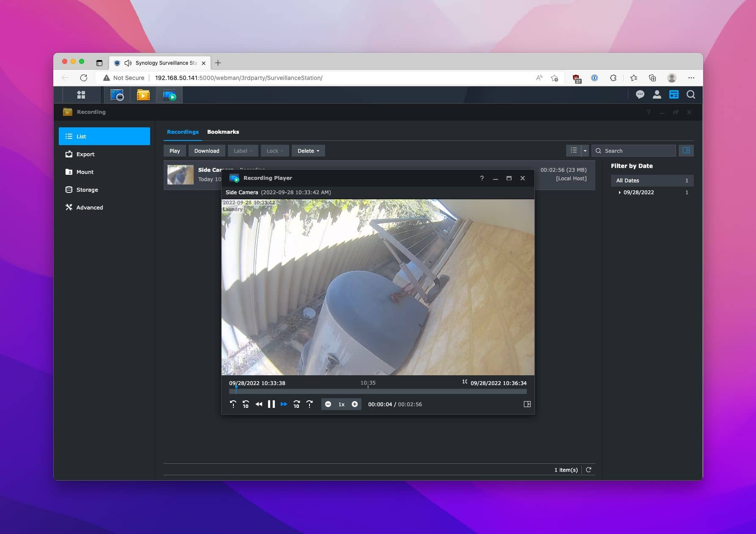Open the browser tab actions menu icon
Image resolution: width=756 pixels, height=534 pixels.
99,63
